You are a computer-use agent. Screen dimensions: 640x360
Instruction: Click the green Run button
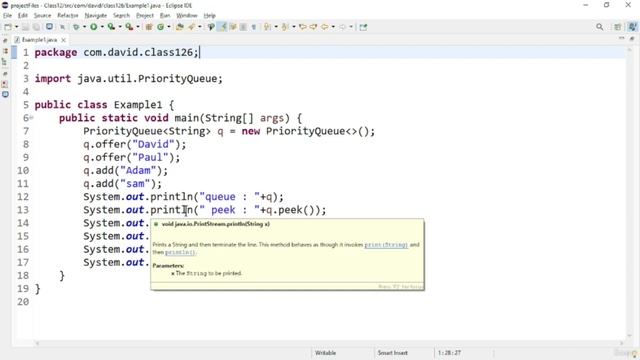(93, 27)
